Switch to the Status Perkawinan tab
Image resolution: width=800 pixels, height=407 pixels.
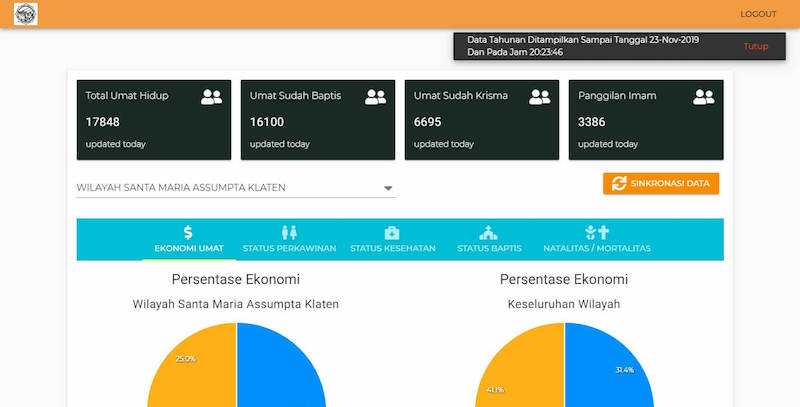point(290,248)
